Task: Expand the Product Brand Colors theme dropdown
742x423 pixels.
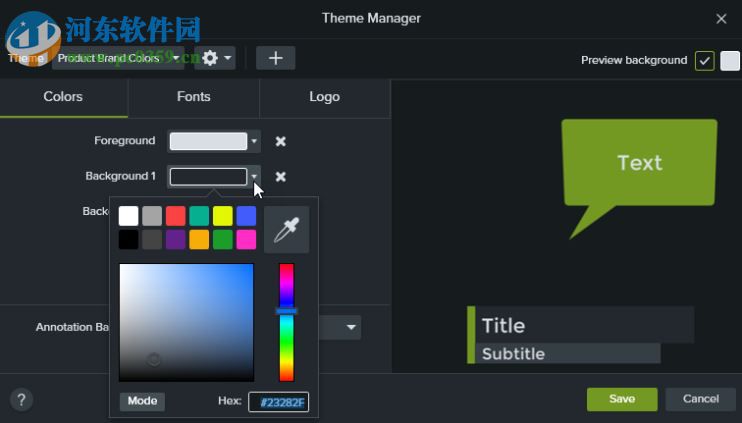Action: tap(118, 58)
